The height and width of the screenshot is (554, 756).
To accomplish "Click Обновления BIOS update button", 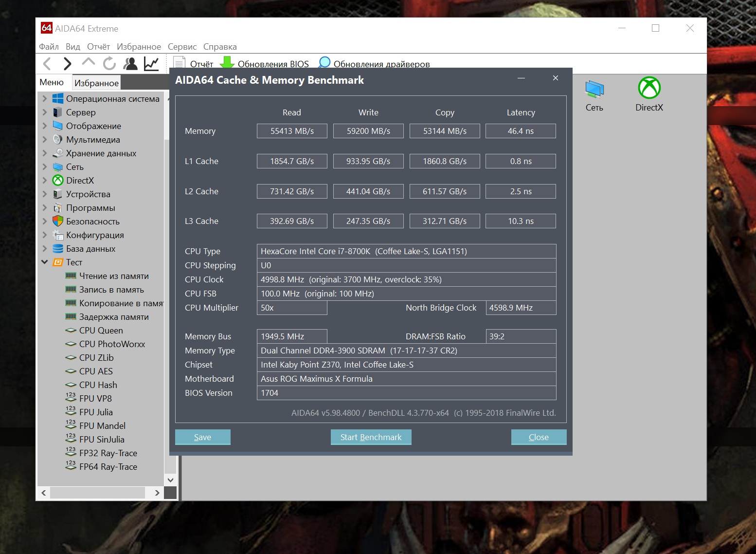I will click(x=265, y=64).
